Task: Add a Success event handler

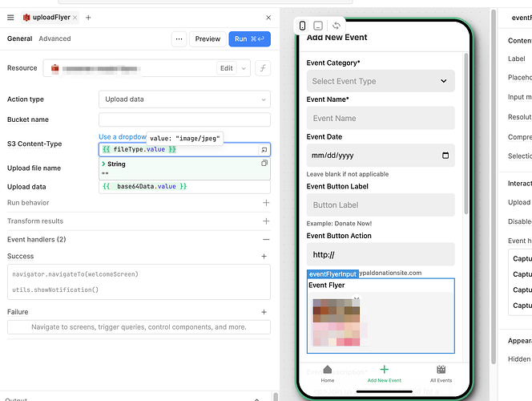Action: point(264,257)
